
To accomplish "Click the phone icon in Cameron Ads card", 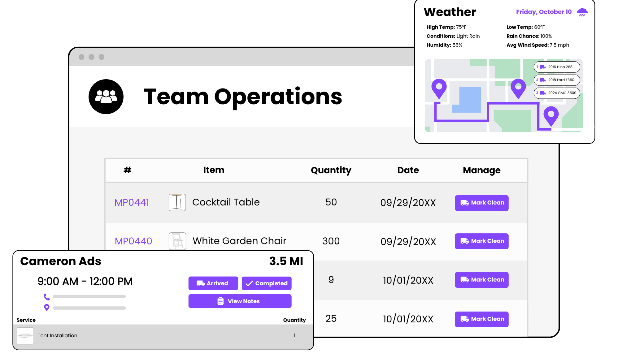I will [x=47, y=297].
